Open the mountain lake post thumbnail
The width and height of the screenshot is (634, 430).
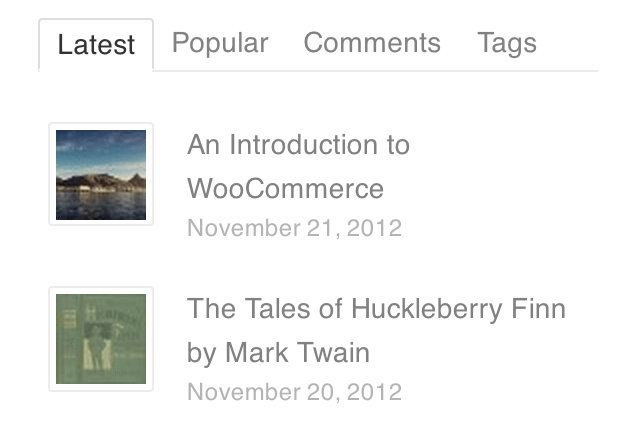coord(101,174)
